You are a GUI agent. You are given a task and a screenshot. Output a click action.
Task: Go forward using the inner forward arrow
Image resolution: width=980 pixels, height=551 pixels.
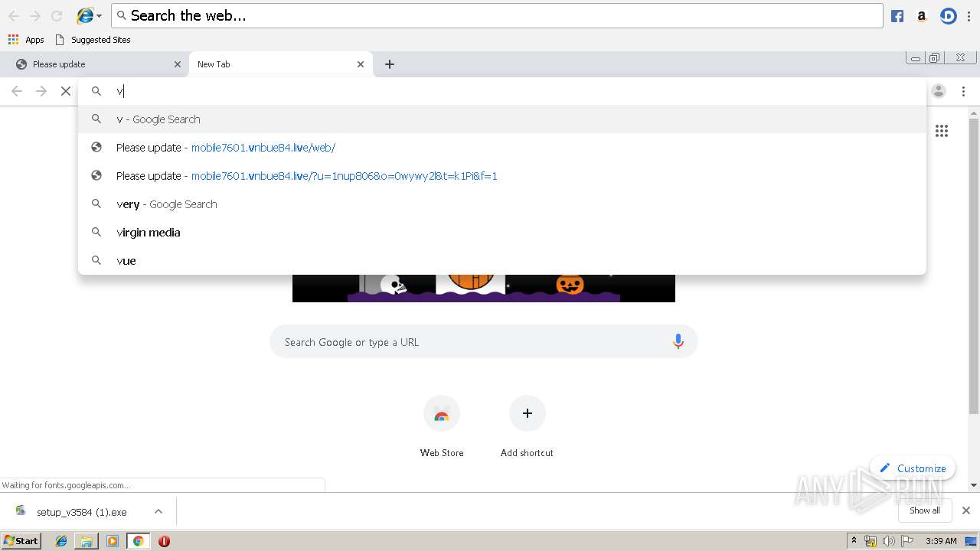pos(41,91)
